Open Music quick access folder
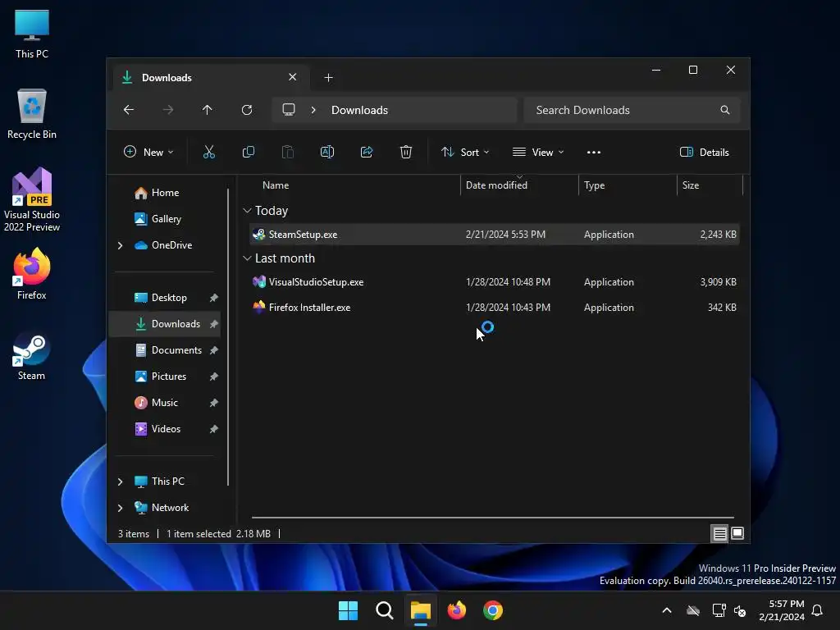 [x=156, y=403]
